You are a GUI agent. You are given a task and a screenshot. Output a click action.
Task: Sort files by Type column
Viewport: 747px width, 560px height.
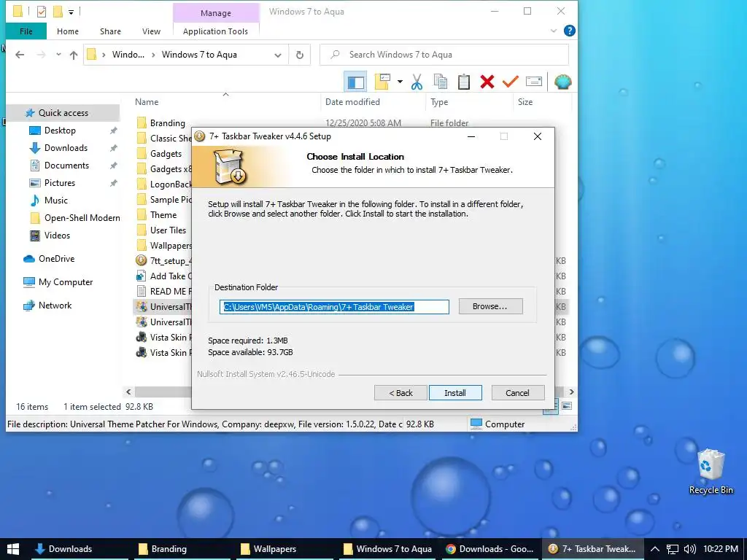coord(438,102)
